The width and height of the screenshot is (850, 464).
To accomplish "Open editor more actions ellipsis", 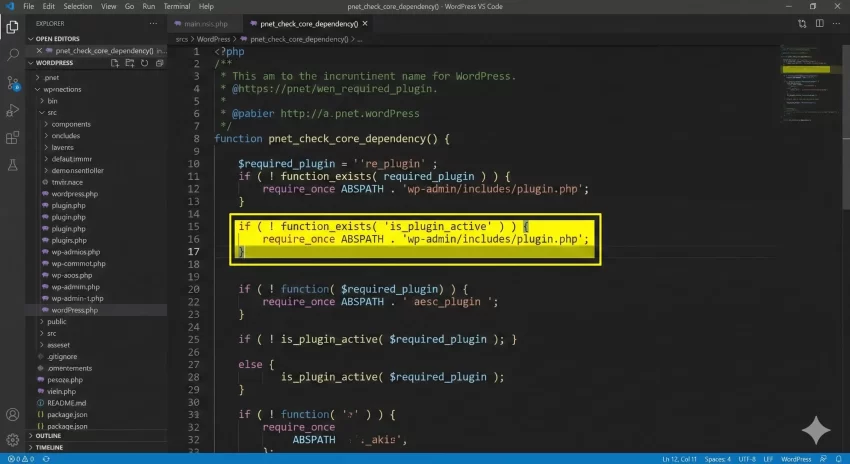I will (x=836, y=23).
